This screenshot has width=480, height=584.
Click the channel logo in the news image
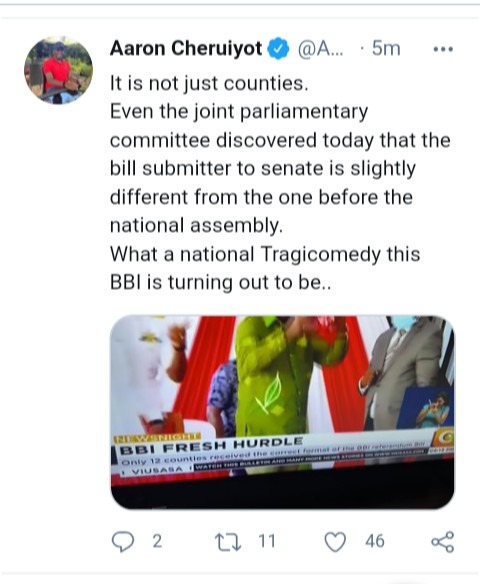[x=443, y=438]
